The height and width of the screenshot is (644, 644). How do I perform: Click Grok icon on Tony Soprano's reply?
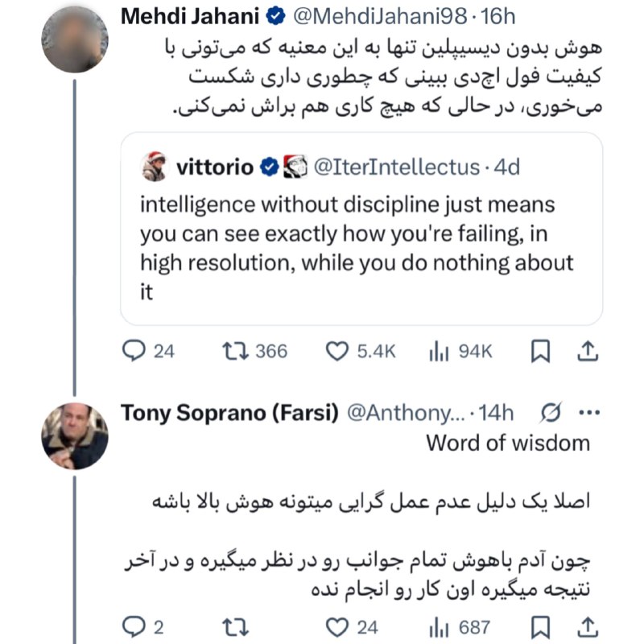click(x=551, y=413)
